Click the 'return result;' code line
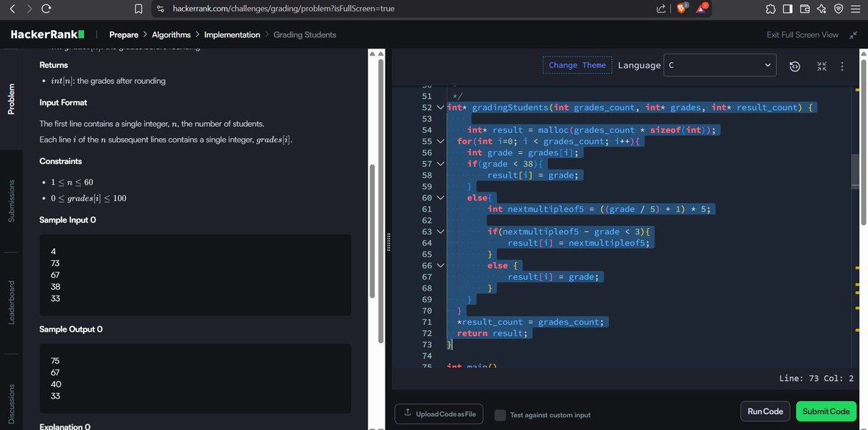The image size is (868, 430). click(x=493, y=333)
